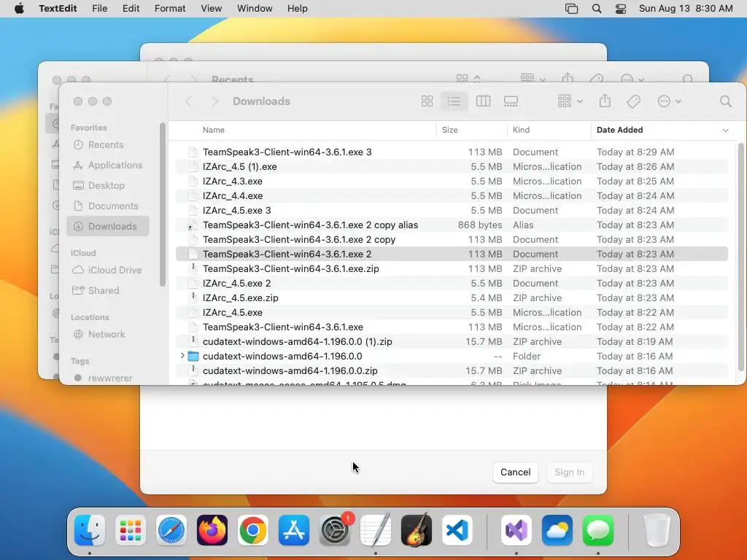Open the Window menu
Screen dimensions: 747x560
[255, 9]
